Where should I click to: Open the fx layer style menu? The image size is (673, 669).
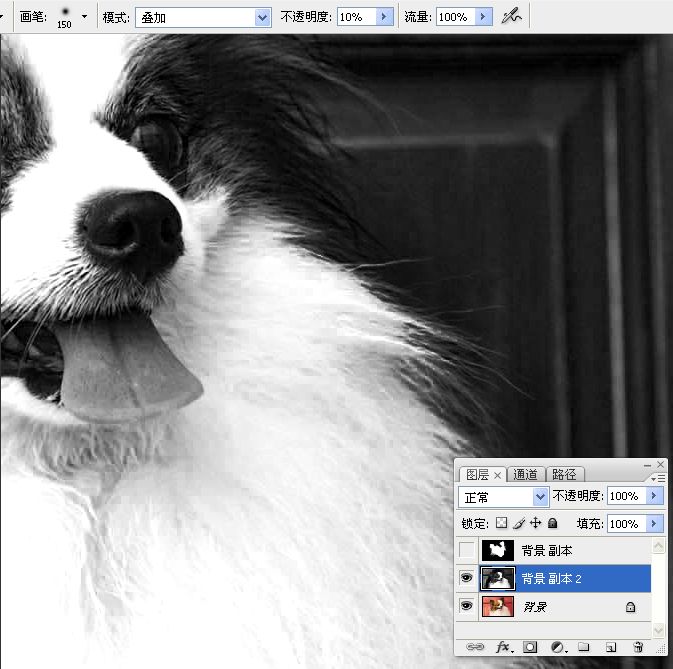[x=503, y=647]
